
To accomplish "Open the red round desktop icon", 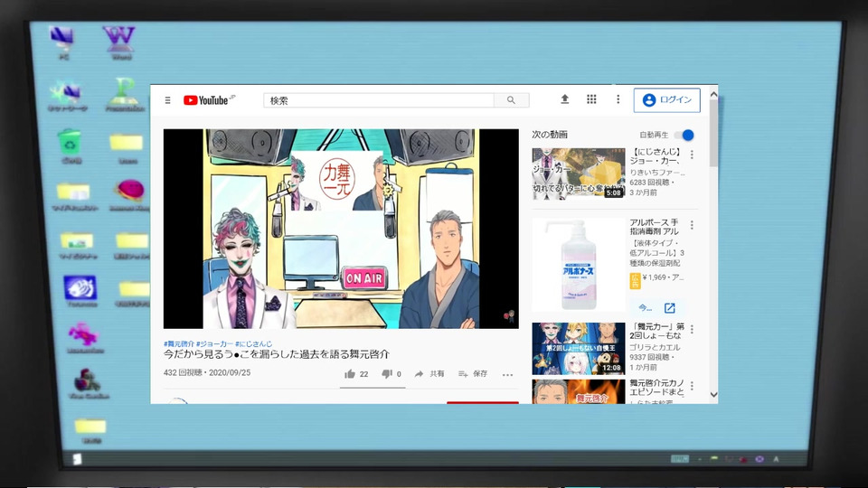I will (x=130, y=195).
